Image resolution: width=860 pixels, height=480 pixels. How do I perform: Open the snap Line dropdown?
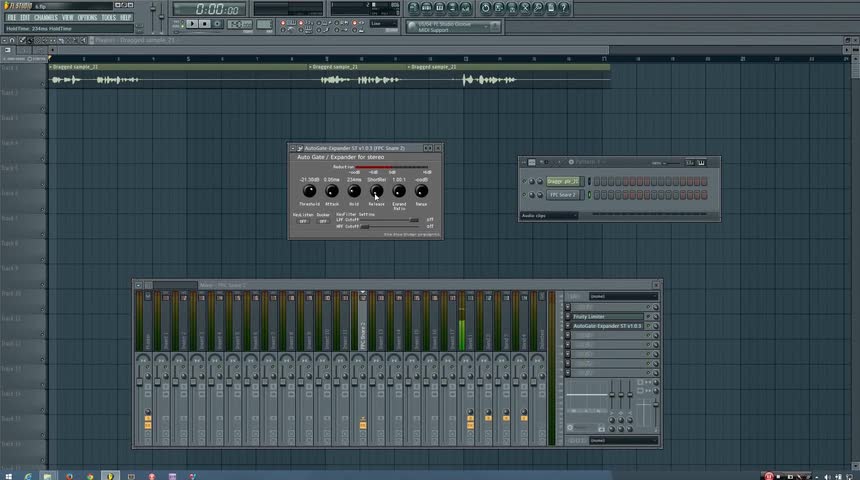click(x=383, y=24)
